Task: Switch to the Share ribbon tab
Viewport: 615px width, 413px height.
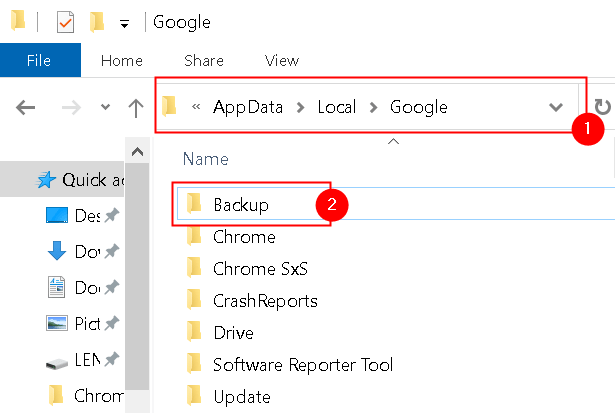Action: [204, 61]
